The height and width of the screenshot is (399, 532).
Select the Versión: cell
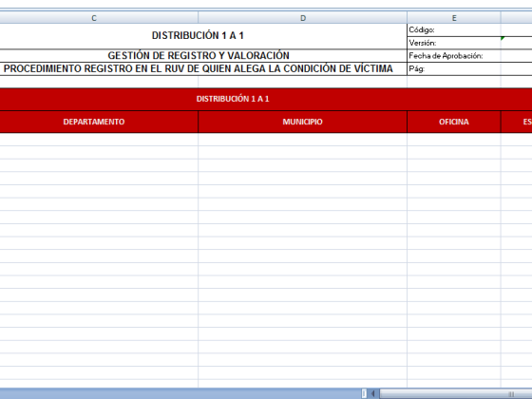click(x=454, y=43)
